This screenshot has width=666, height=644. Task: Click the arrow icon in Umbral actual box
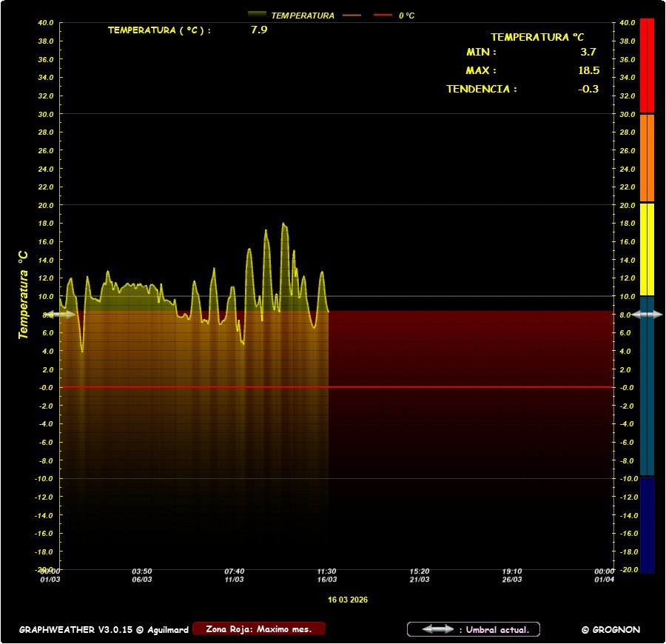(438, 629)
